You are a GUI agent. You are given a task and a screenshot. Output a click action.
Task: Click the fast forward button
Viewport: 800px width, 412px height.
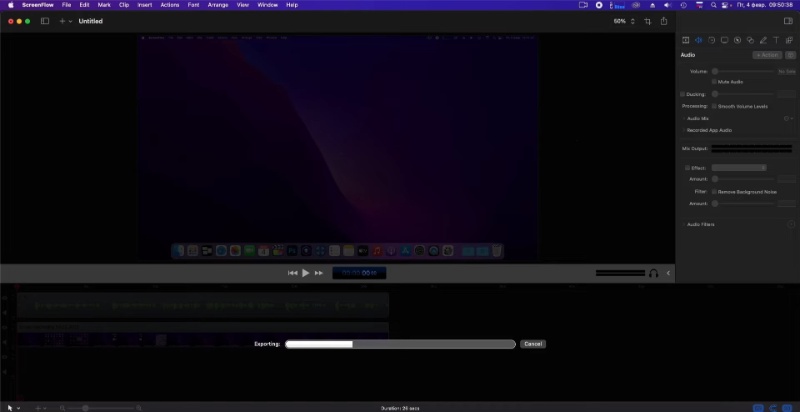pyautogui.click(x=318, y=273)
